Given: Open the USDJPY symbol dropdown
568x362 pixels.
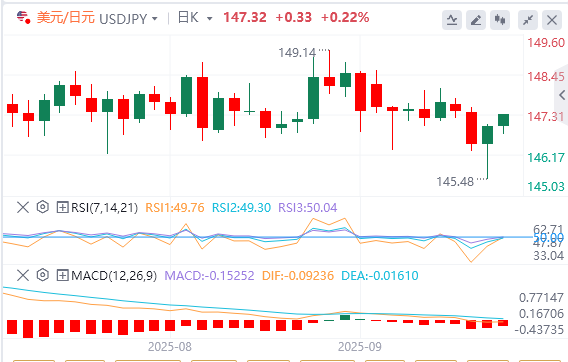Looking at the screenshot, I should tap(129, 18).
